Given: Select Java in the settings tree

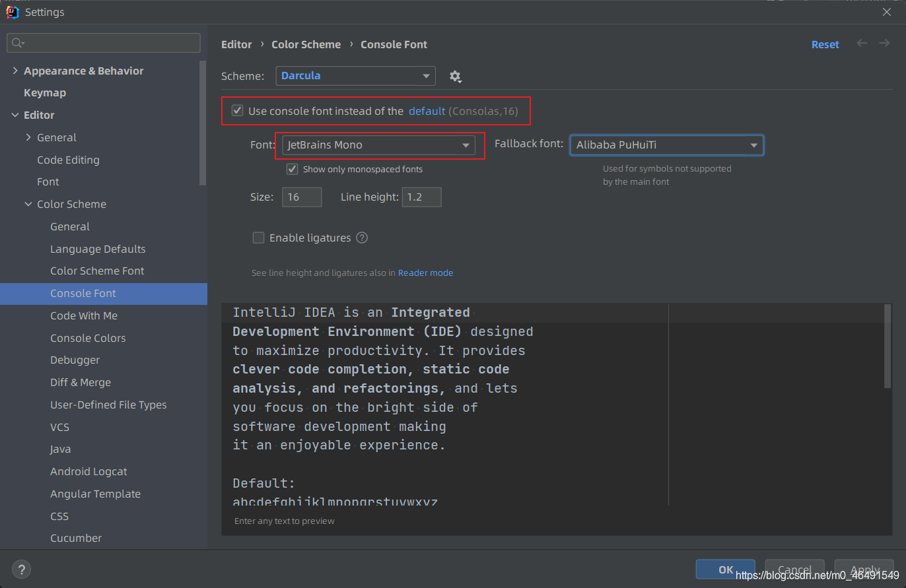Looking at the screenshot, I should click(x=61, y=449).
